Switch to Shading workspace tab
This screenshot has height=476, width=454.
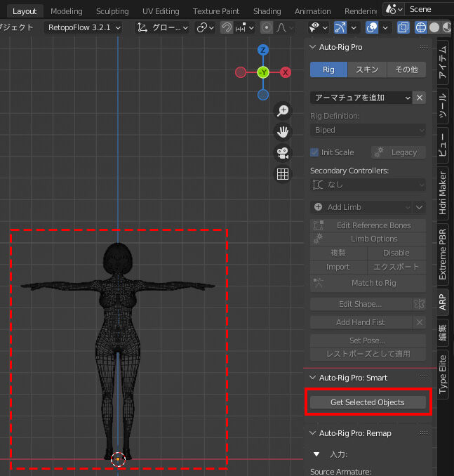coord(267,11)
